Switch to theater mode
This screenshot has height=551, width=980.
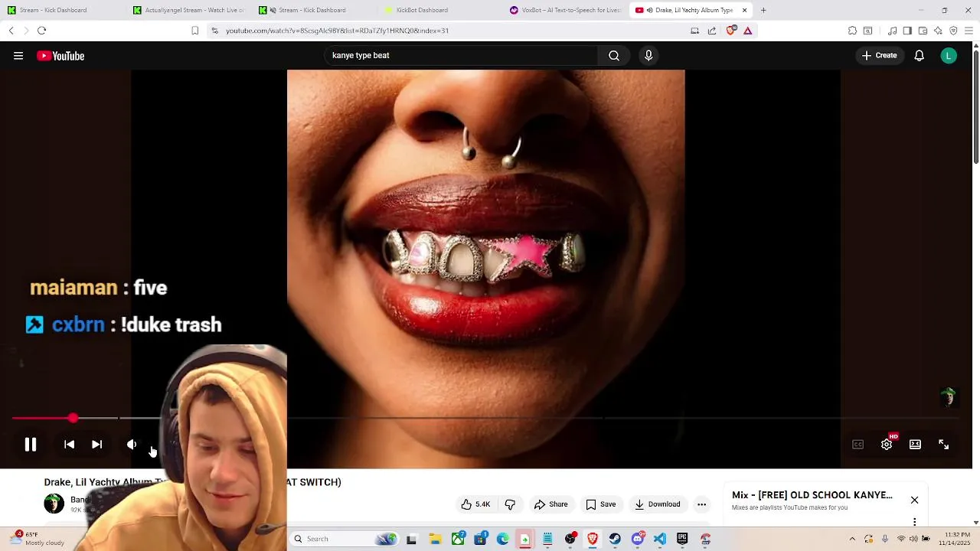(915, 445)
